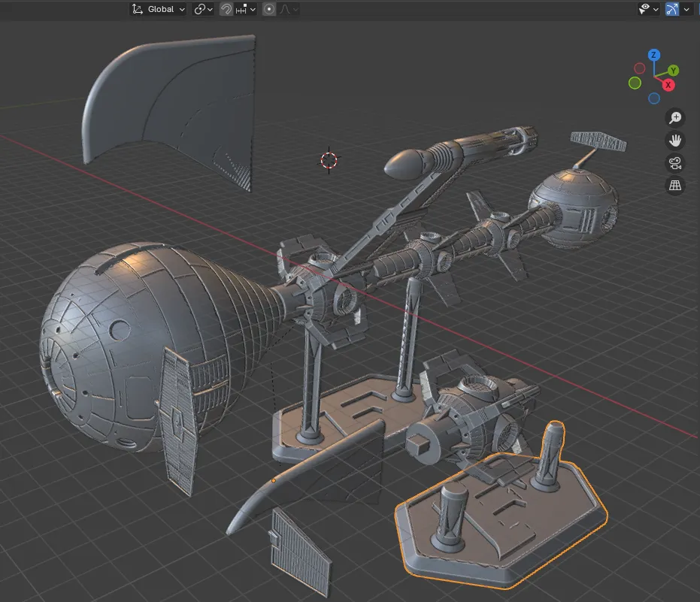Open the proportional editing falloff menu
The height and width of the screenshot is (602, 700).
(289, 9)
